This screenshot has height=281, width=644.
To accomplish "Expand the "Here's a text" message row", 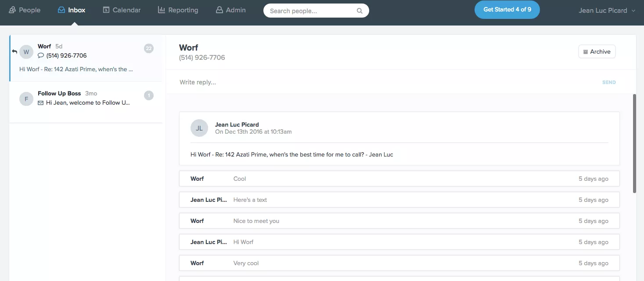I will 399,200.
